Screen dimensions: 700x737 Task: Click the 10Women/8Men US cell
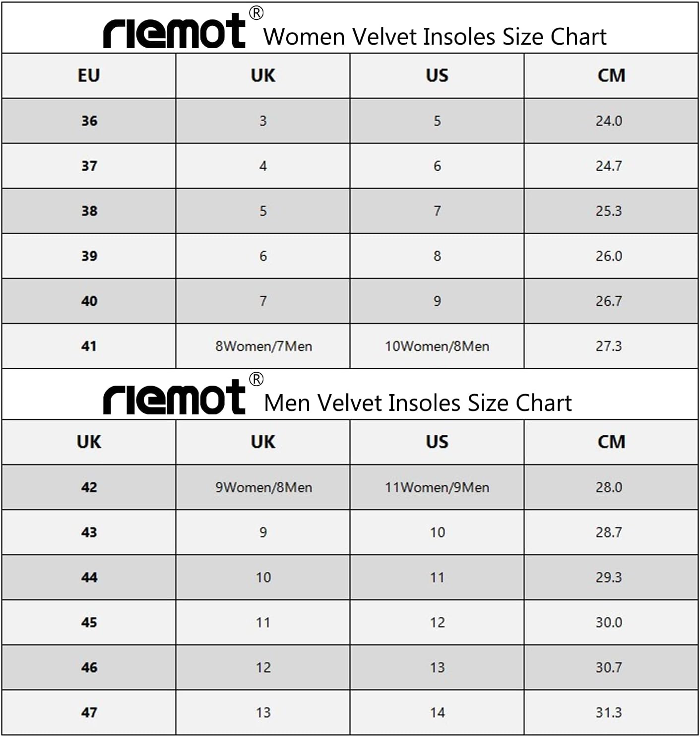point(437,346)
